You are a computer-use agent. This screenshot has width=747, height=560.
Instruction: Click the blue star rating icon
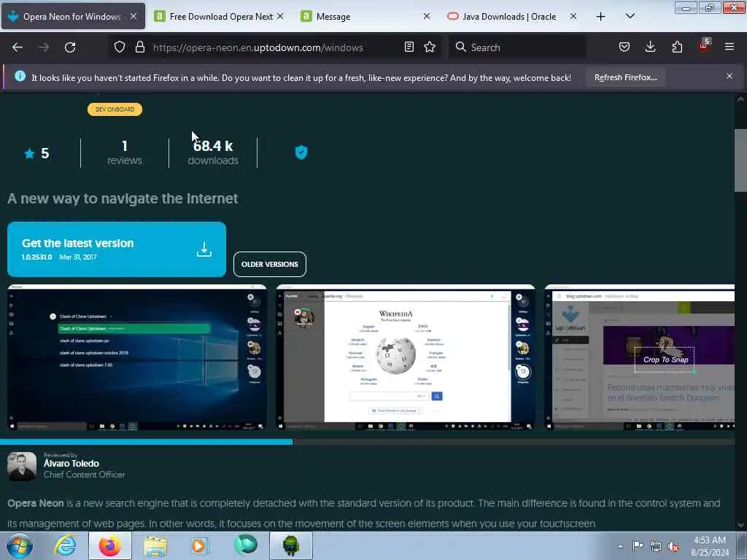(x=29, y=153)
